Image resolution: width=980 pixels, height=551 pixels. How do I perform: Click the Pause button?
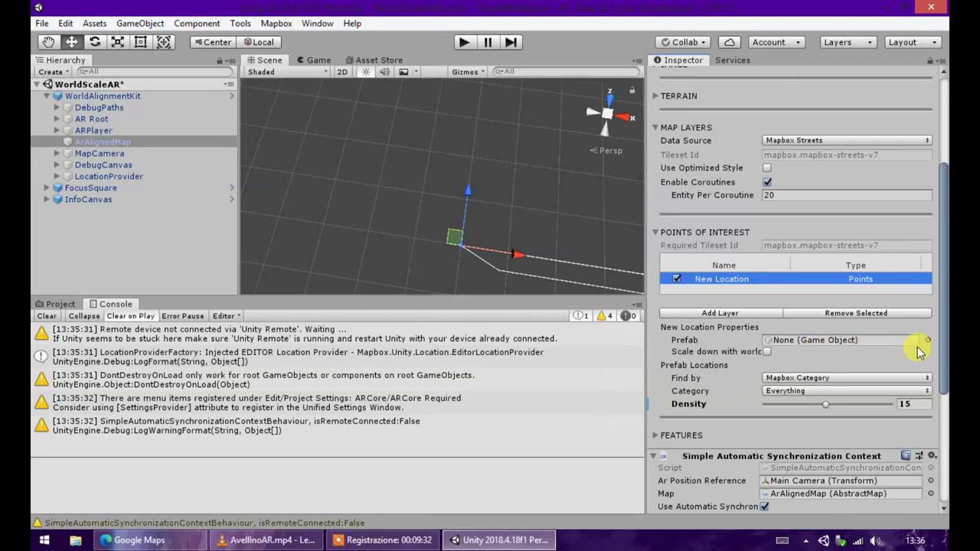point(488,42)
